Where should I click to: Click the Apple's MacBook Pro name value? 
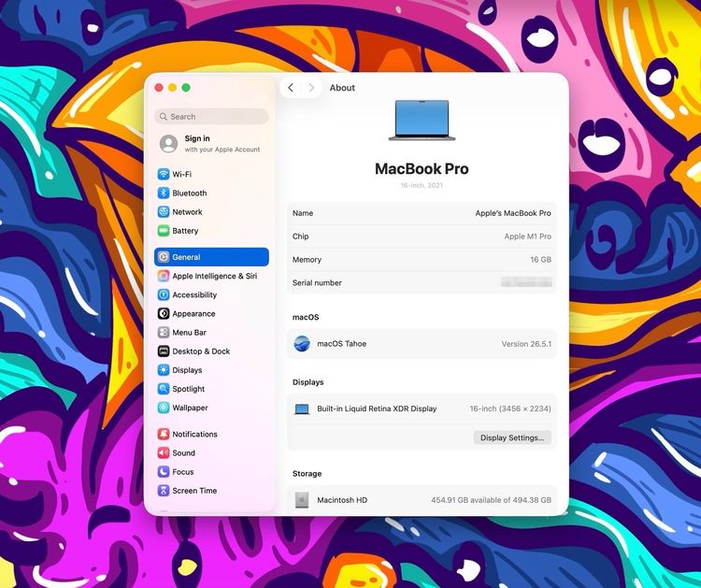click(x=513, y=213)
